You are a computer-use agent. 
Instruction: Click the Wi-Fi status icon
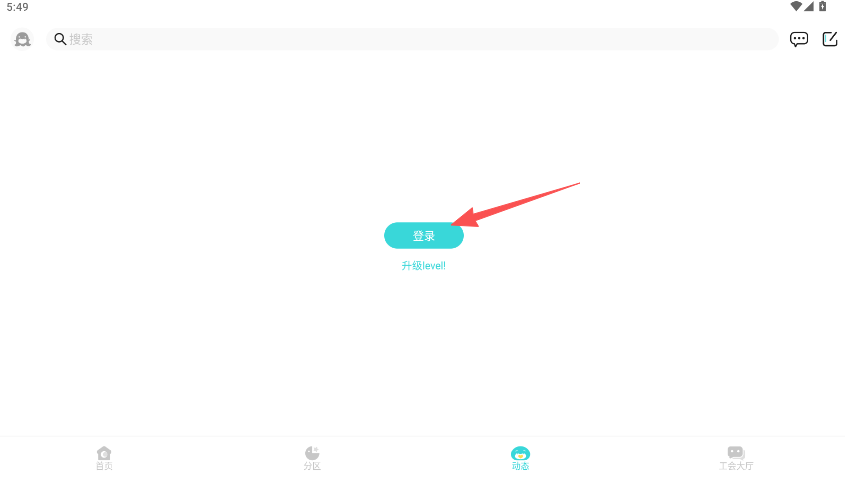(796, 6)
